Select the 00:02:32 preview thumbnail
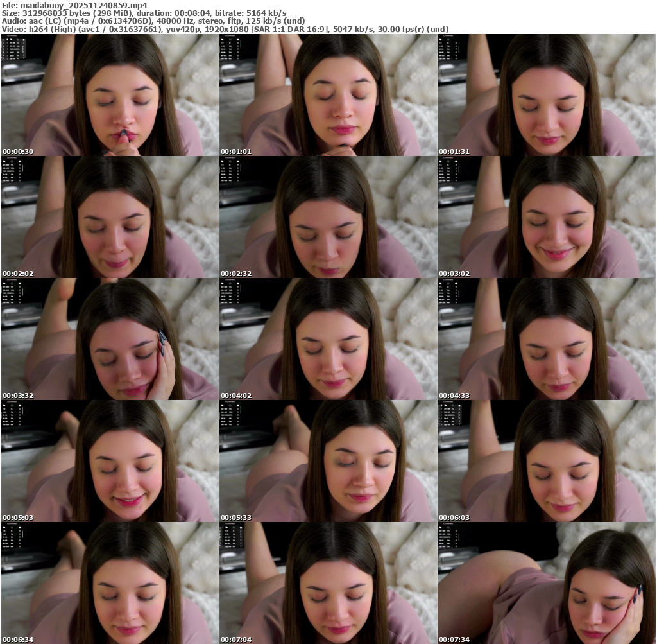 328,217
